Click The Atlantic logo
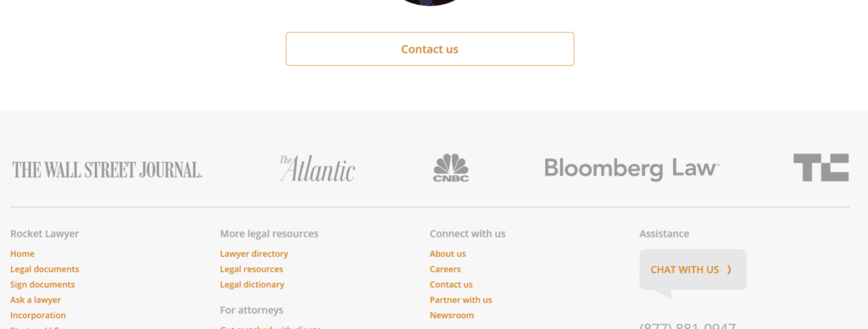Viewport: 868px width, 329px height. 317,169
